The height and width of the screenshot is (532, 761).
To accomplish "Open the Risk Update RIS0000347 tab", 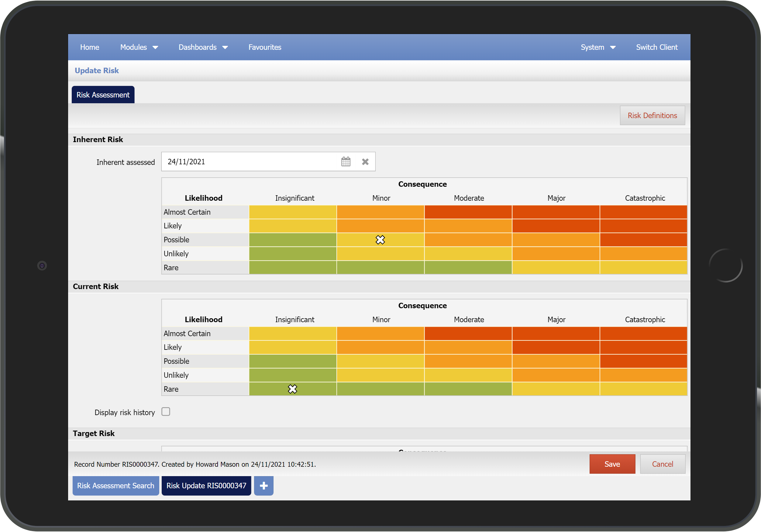I will pos(206,486).
